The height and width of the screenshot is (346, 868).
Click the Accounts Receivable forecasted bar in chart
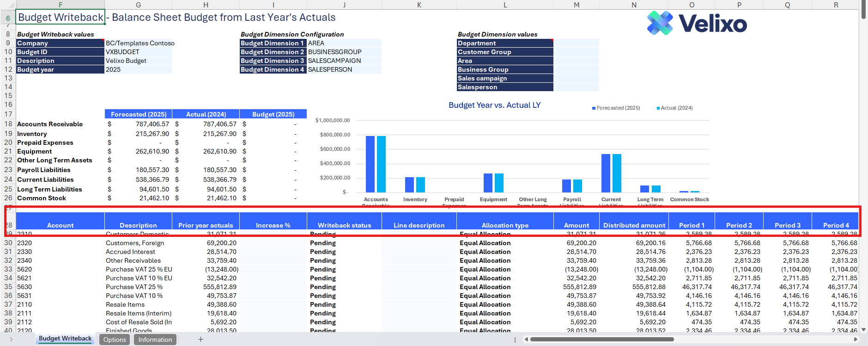pyautogui.click(x=370, y=164)
